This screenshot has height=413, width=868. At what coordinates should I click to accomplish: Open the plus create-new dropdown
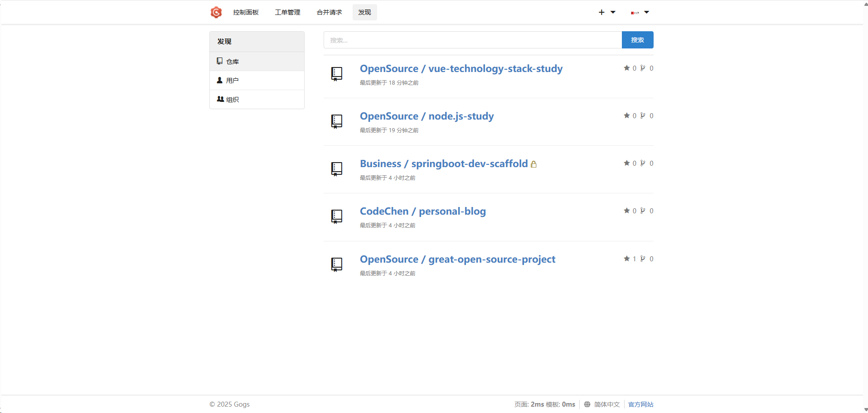606,12
